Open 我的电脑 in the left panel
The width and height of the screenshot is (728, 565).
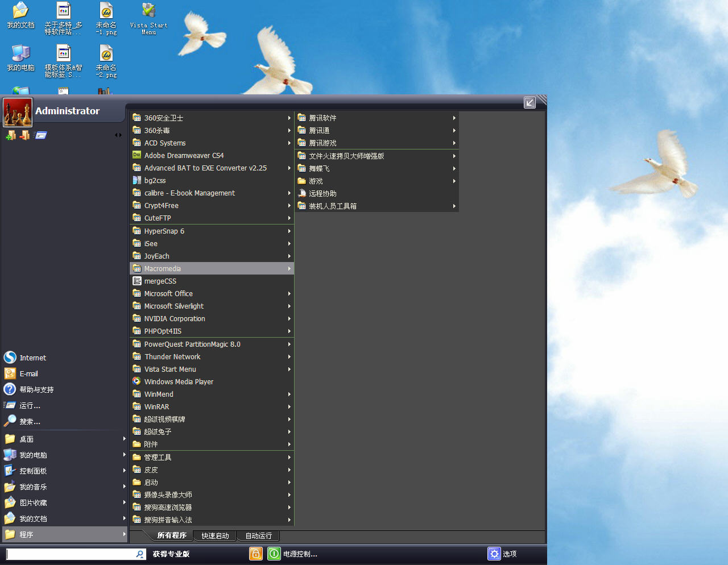pos(64,455)
